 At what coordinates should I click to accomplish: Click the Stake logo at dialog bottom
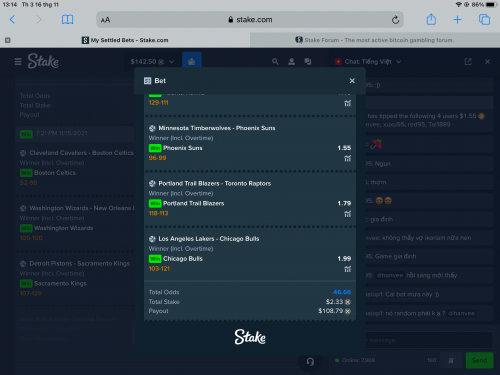tap(250, 337)
